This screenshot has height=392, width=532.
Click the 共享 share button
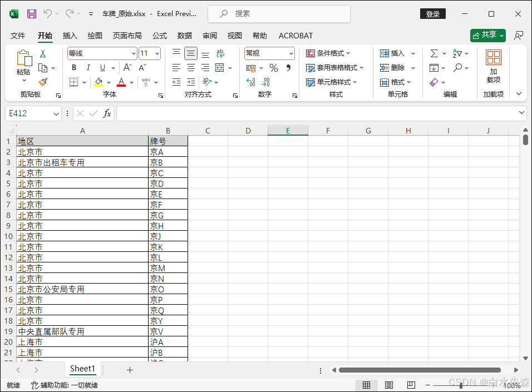pos(488,35)
